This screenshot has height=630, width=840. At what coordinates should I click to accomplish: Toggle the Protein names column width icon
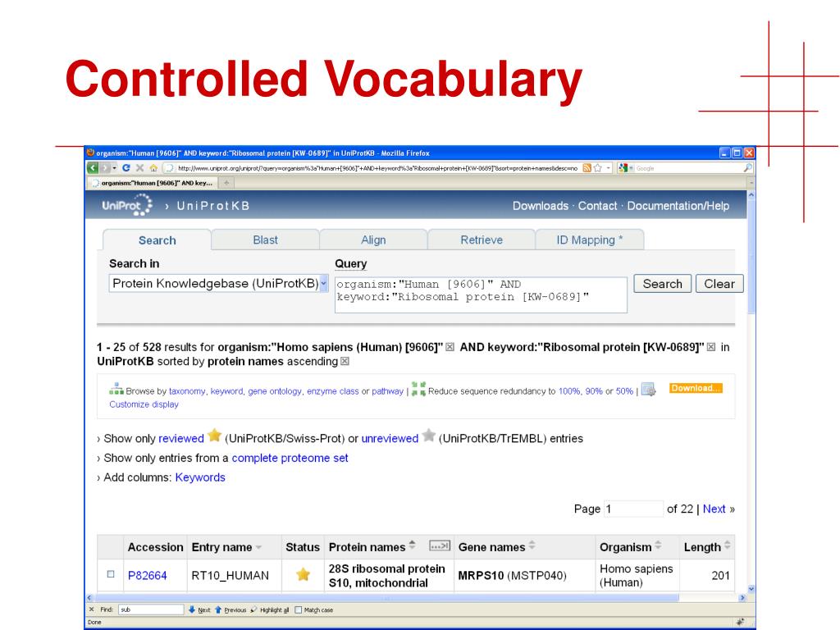click(440, 546)
